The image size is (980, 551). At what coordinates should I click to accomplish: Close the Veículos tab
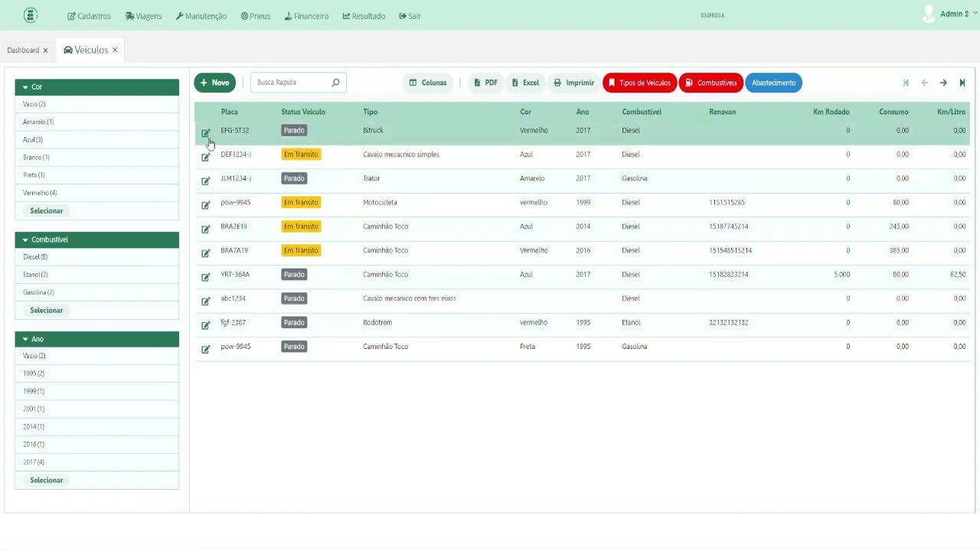pos(115,50)
